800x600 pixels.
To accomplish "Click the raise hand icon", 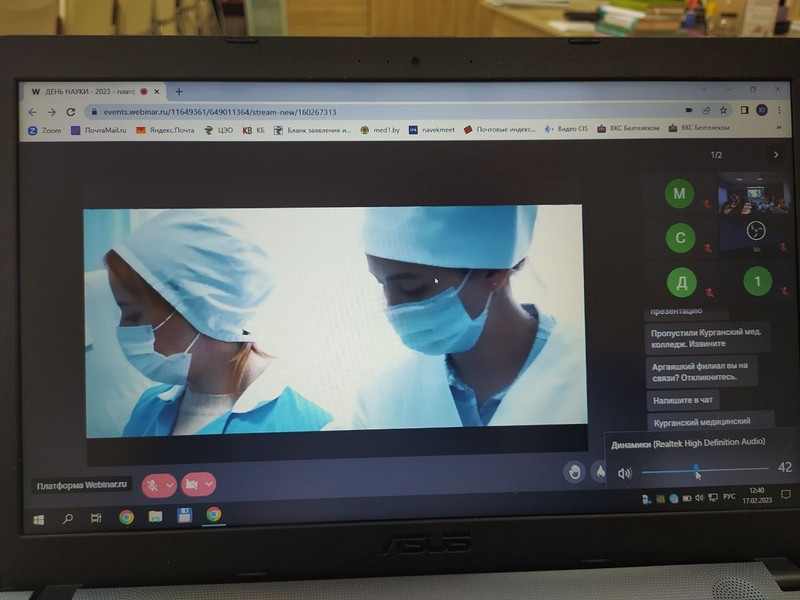I will pos(574,472).
